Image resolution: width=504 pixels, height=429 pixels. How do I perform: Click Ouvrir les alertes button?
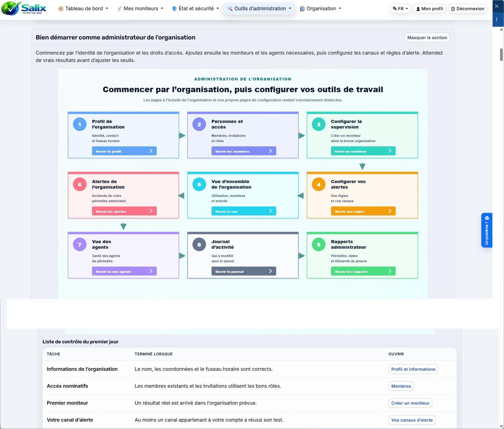(x=124, y=211)
